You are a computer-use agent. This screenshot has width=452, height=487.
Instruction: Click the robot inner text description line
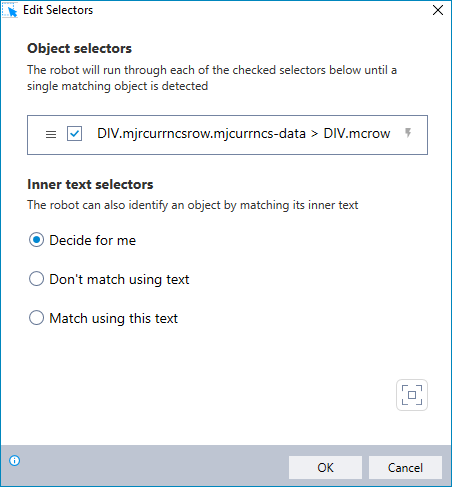click(193, 205)
